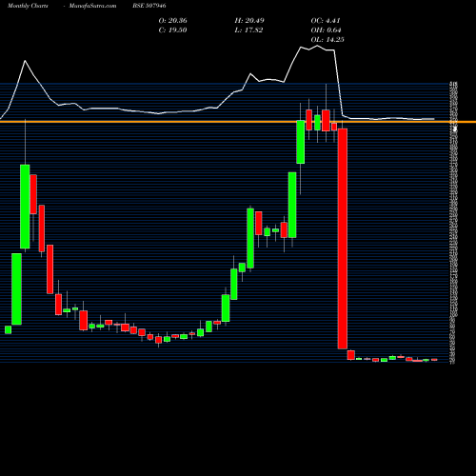Select the 'O: 20.36' open value
This screenshot has width=476, height=476.
[173, 20]
